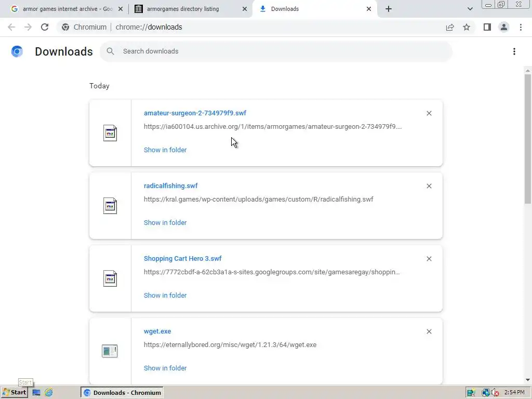Click the network tray icon
The image size is (532, 399).
point(486,393)
